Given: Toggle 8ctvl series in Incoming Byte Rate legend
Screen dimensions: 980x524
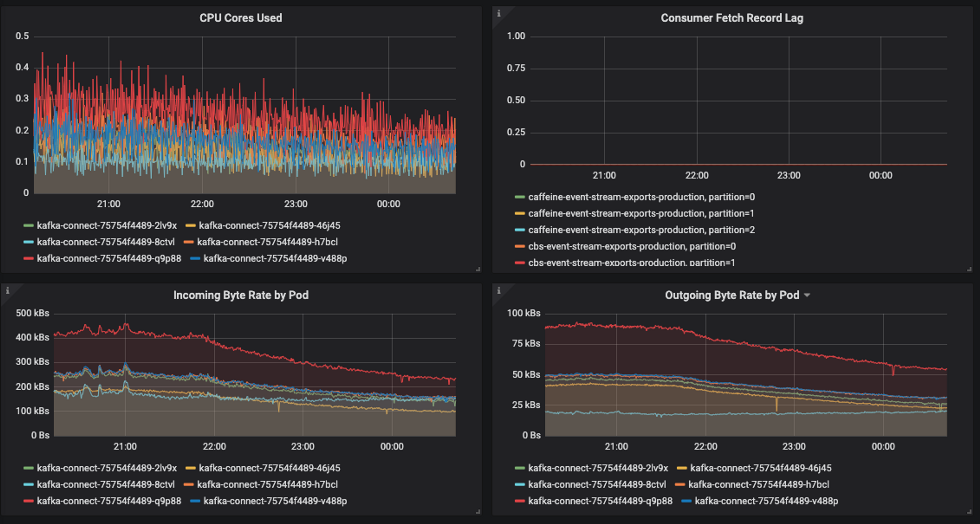Looking at the screenshot, I should click(x=106, y=484).
